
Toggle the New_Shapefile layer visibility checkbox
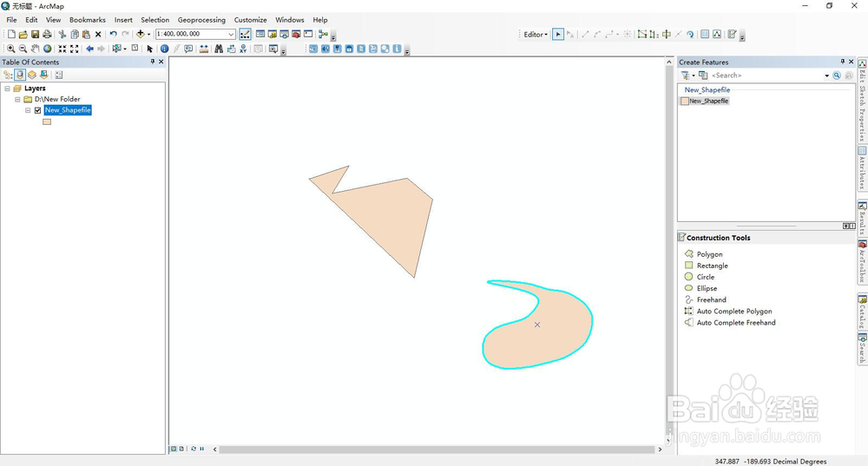(x=37, y=110)
